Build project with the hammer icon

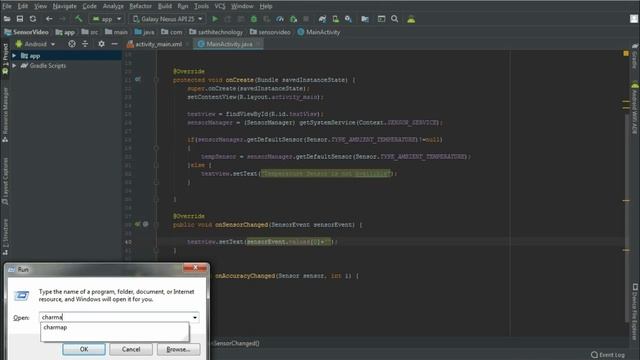pos(78,19)
